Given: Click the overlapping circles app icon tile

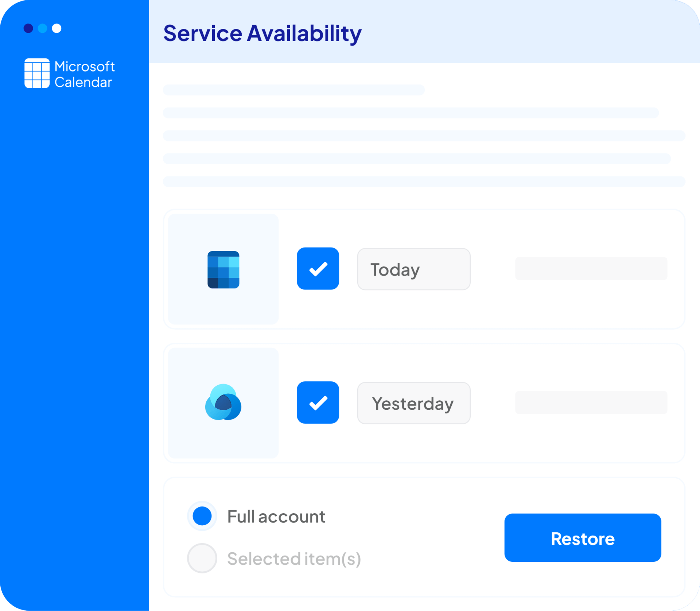Looking at the screenshot, I should [223, 402].
